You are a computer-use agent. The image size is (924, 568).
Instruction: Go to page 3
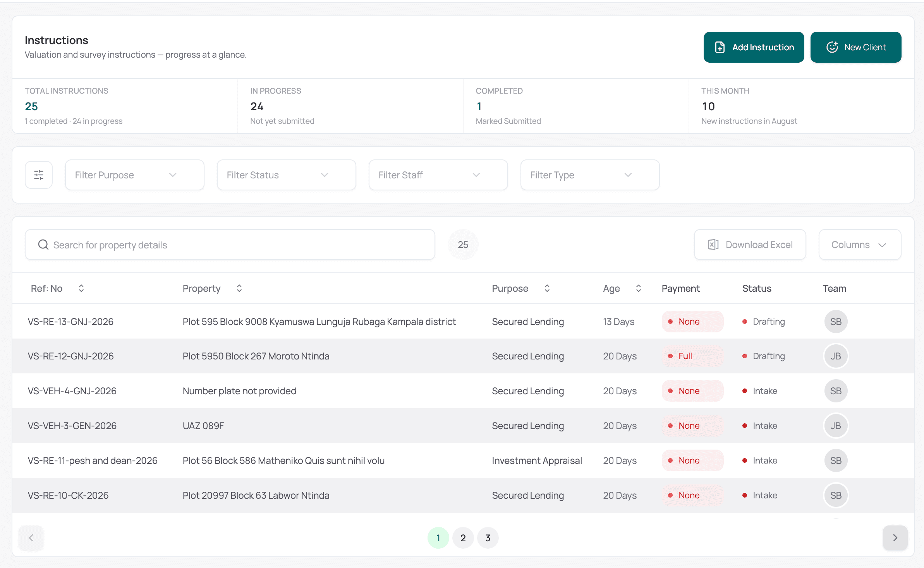[x=488, y=538]
